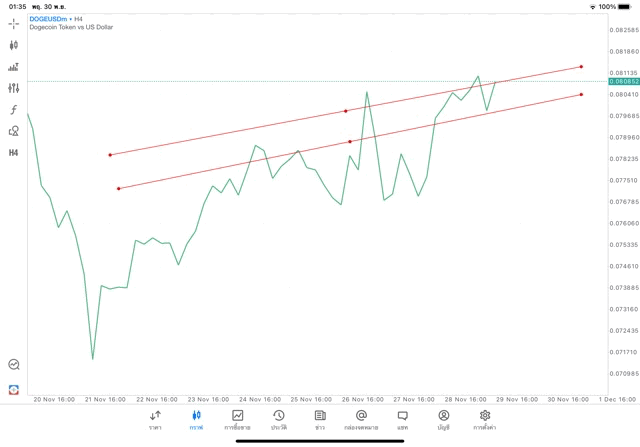
Task: Open the แชท chat tab
Action: click(x=402, y=419)
